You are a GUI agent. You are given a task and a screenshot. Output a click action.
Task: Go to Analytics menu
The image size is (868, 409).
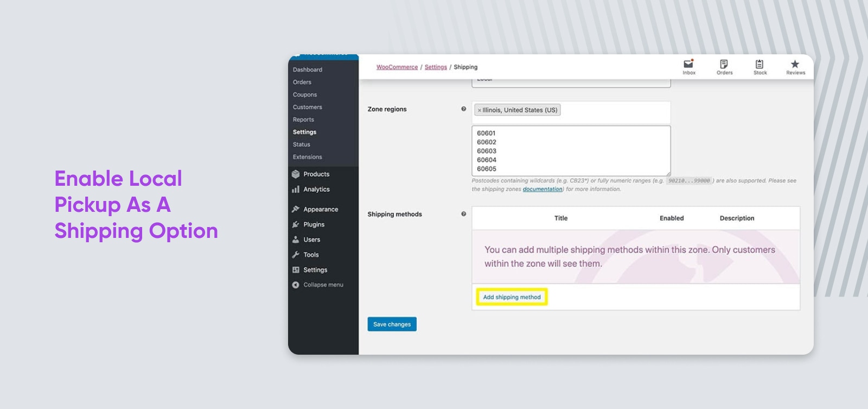point(316,190)
